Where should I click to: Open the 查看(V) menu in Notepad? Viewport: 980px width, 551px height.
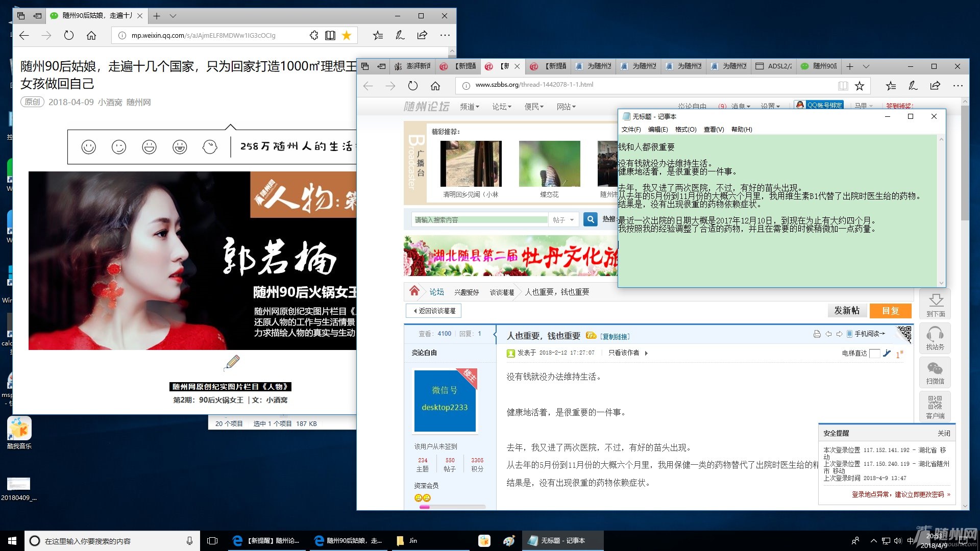(x=714, y=130)
